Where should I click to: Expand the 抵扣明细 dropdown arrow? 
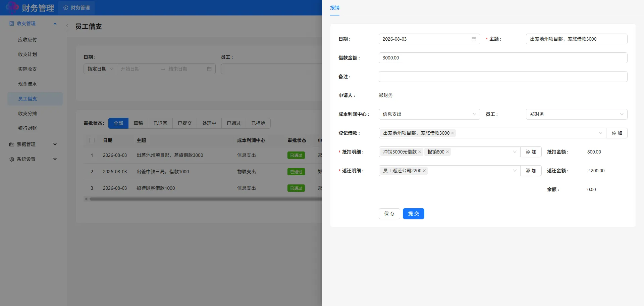click(x=515, y=152)
